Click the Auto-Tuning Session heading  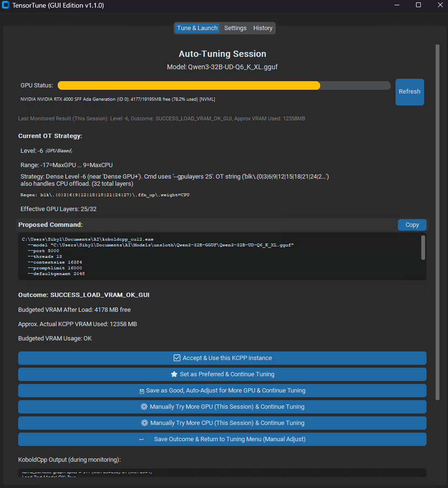222,54
